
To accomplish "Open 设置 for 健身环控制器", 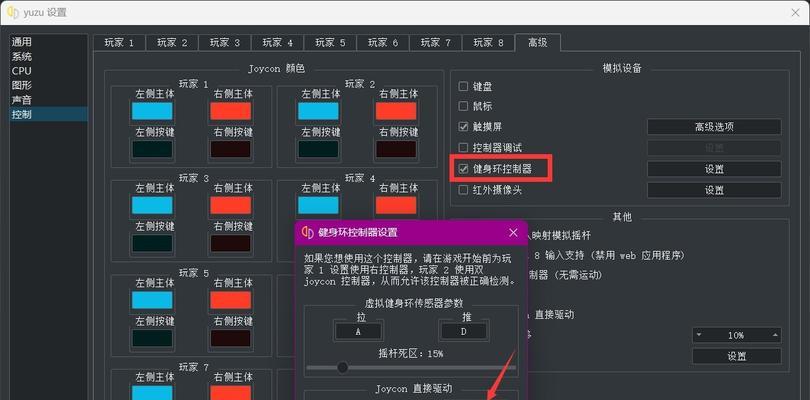I will pyautogui.click(x=714, y=169).
